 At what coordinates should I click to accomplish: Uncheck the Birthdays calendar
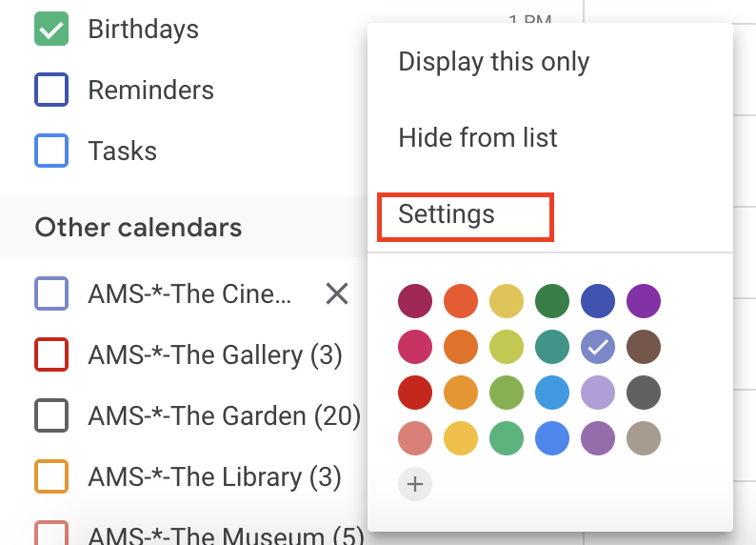51,29
